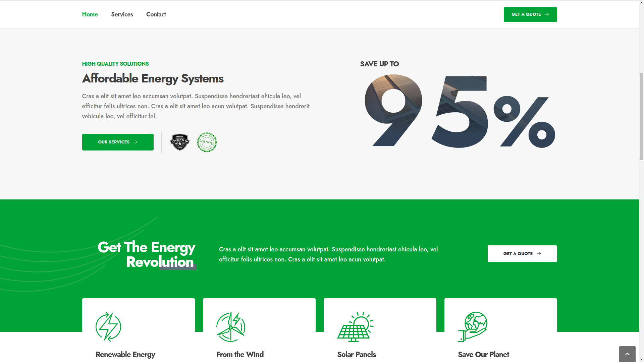Click the scrollbar up arrow at top right
The height and width of the screenshot is (362, 644).
[641, 2]
